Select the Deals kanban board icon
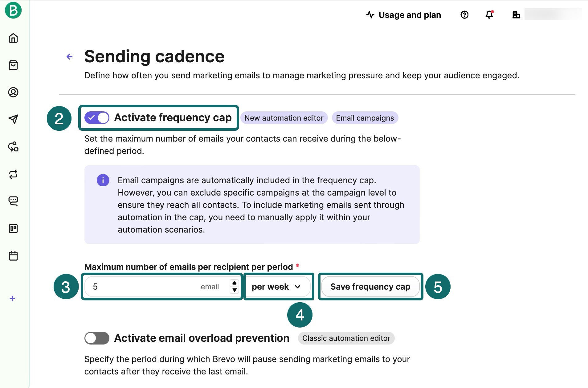Viewport: 588px width, 388px height. [13, 229]
